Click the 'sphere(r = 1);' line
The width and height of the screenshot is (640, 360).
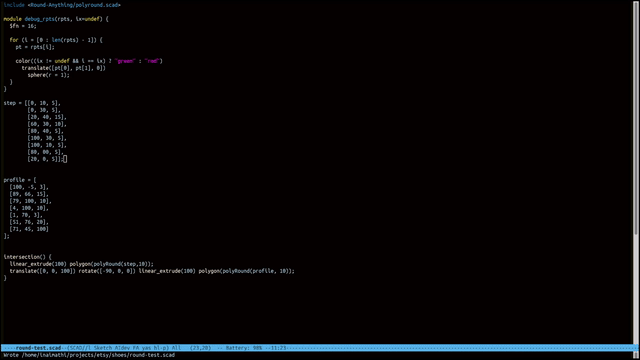click(x=49, y=75)
